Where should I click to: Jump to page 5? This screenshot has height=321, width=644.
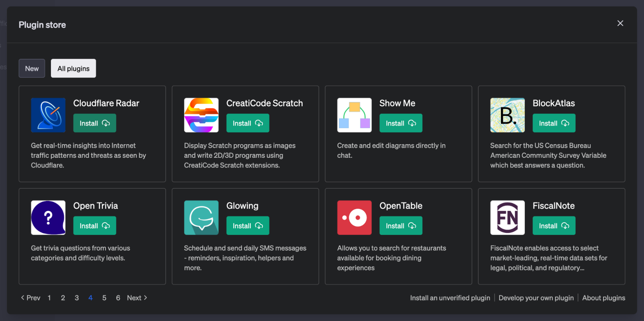pos(104,298)
